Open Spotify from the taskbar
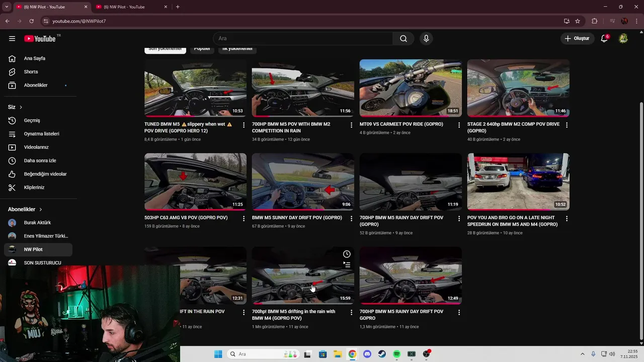 396,354
